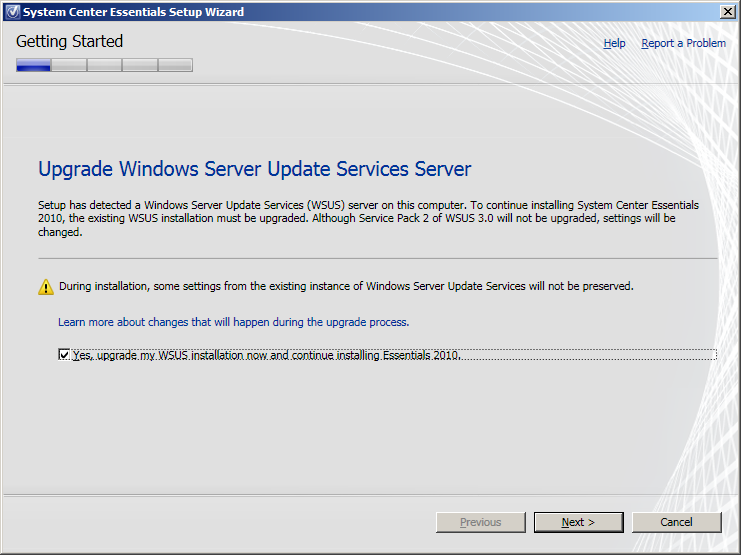741x555 pixels.
Task: Click the yellow warning triangle icon
Action: (46, 286)
